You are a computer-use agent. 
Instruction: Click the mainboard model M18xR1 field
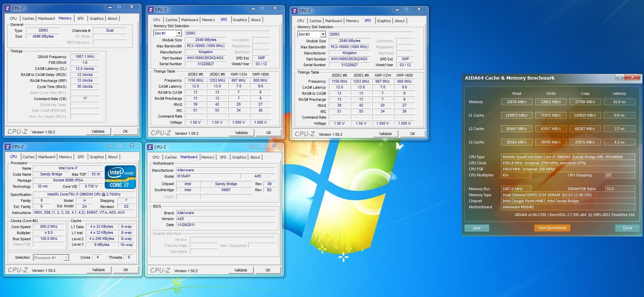pyautogui.click(x=208, y=176)
